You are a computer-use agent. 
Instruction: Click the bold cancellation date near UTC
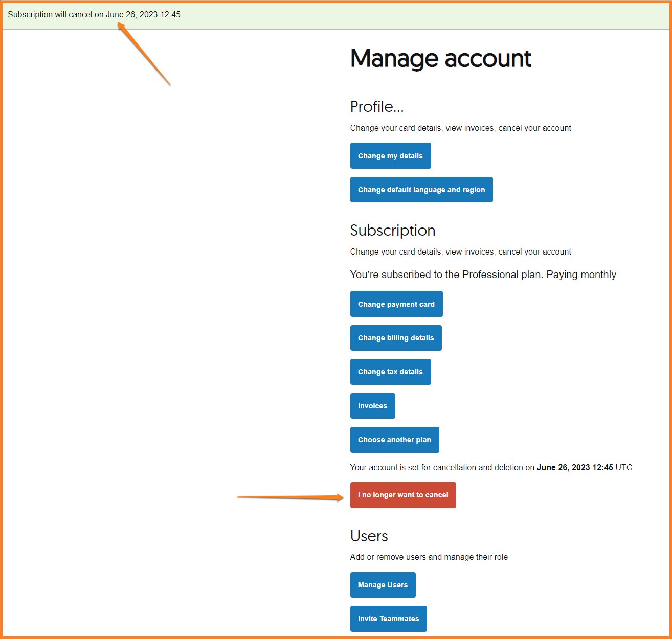click(x=574, y=467)
